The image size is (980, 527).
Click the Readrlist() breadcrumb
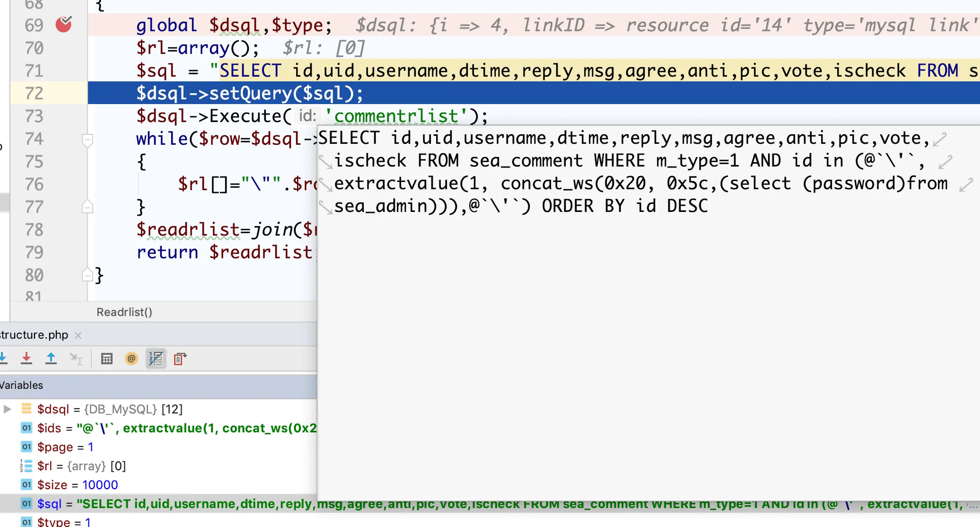coord(124,312)
